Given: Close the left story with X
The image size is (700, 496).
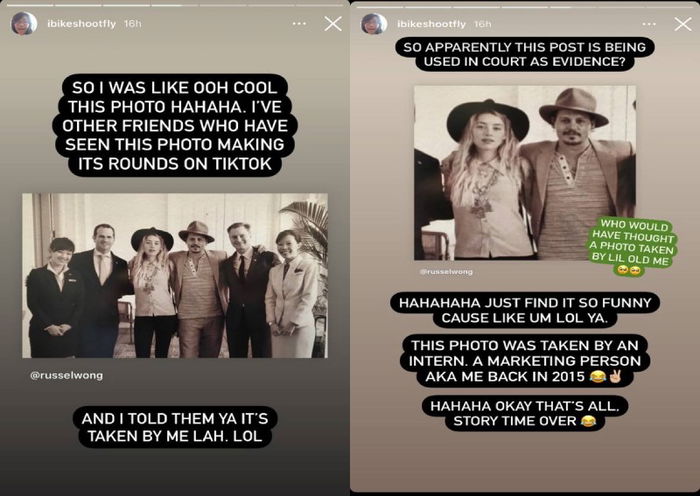Looking at the screenshot, I should [333, 24].
